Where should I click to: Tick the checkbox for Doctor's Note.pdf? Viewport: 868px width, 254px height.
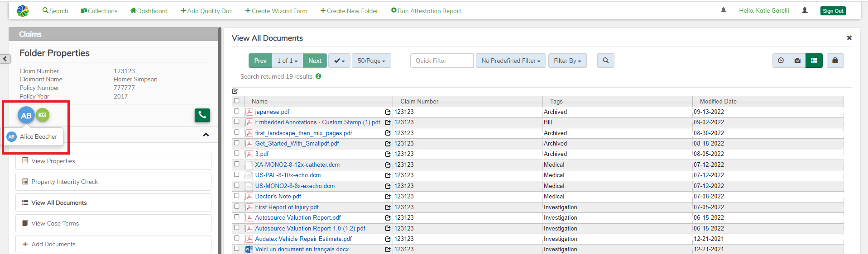click(x=236, y=196)
